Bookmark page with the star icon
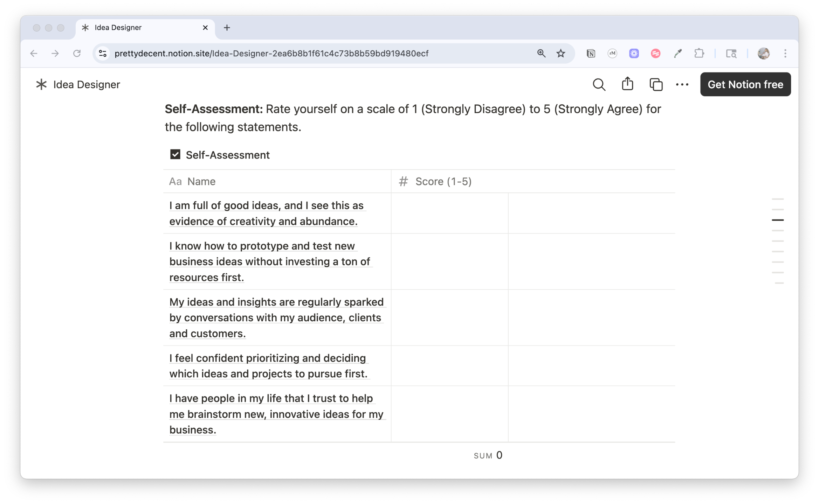Screen dimensions: 819x504 pos(560,54)
